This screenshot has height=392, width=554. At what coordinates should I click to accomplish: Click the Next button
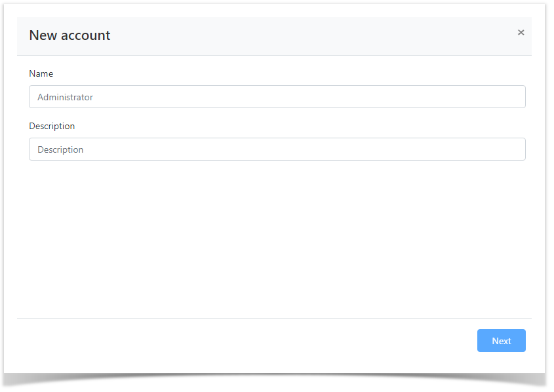(x=501, y=341)
